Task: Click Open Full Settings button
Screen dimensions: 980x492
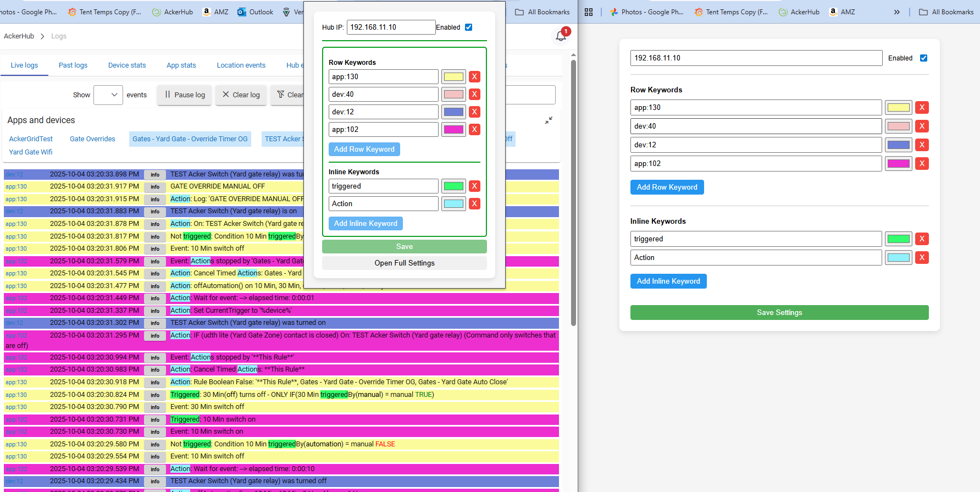Action: pos(405,263)
